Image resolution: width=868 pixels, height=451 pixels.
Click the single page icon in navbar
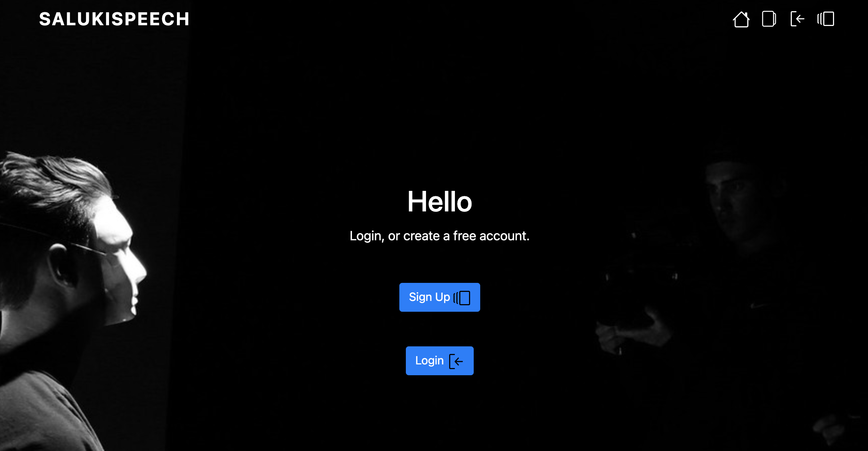[769, 19]
